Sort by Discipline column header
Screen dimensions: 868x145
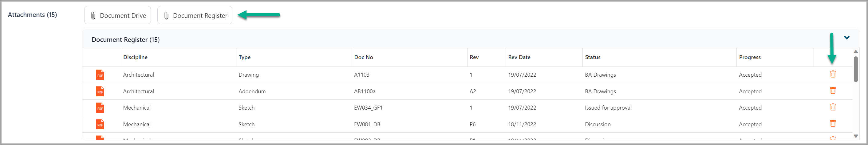click(136, 57)
